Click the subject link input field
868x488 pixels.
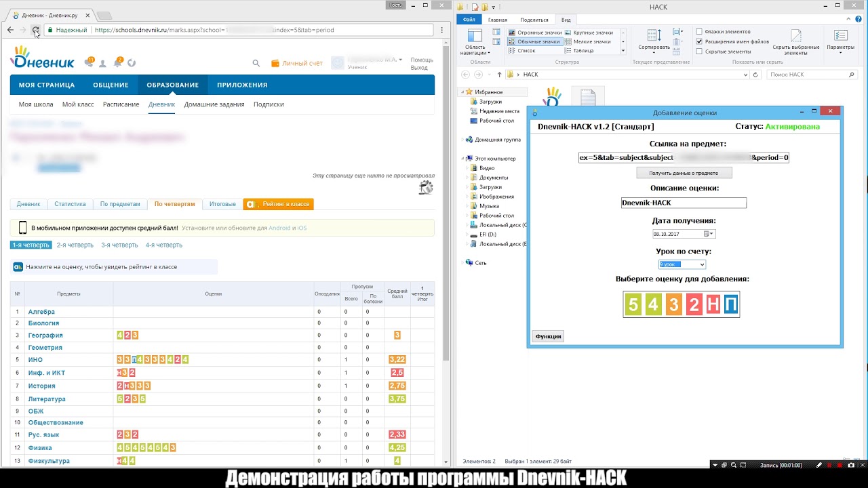[684, 157]
